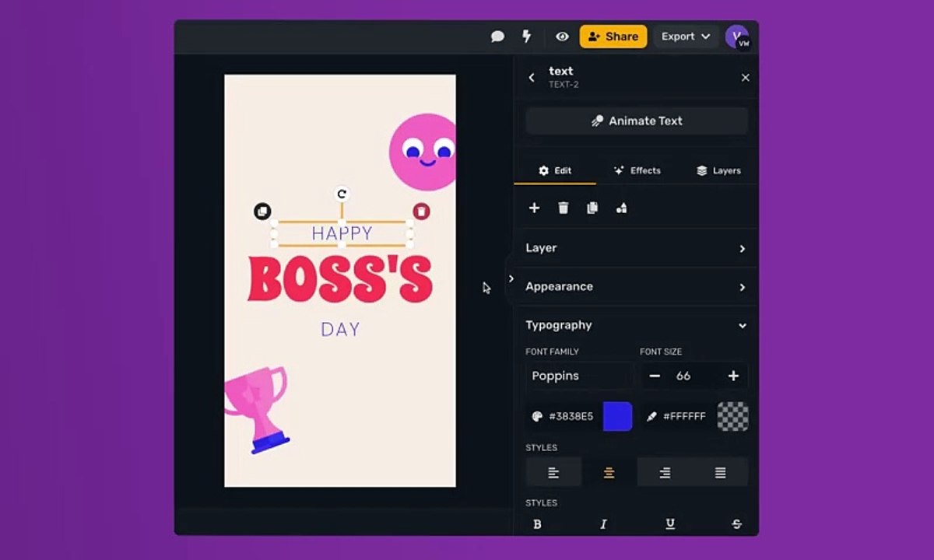Decrease font size with minus button

[x=655, y=376]
